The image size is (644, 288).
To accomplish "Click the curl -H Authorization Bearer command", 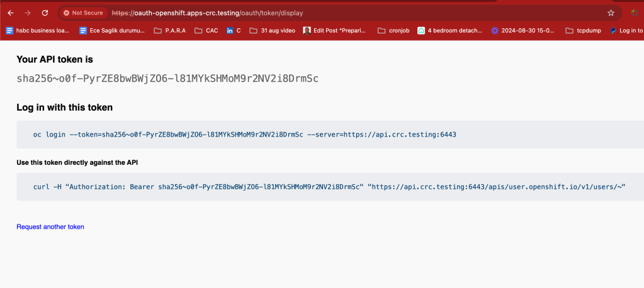I will click(329, 187).
